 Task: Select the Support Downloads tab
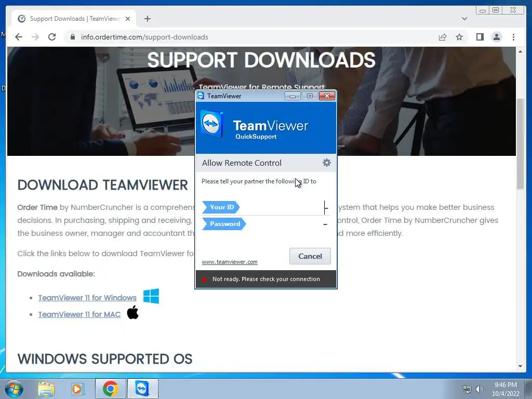tap(74, 19)
